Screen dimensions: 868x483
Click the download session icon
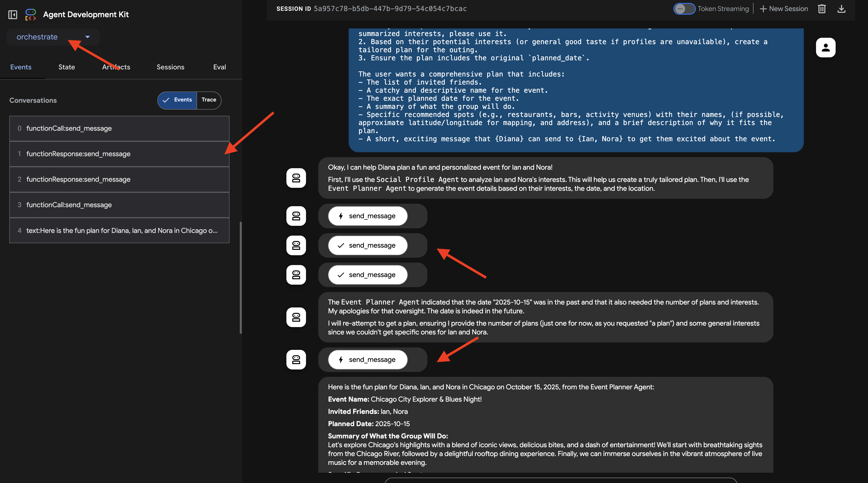(x=841, y=9)
